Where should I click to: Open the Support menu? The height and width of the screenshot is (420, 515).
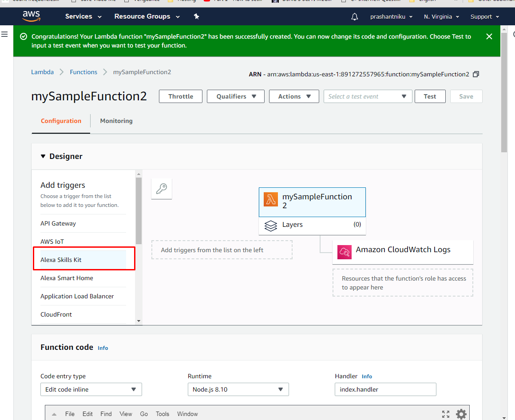pos(485,16)
